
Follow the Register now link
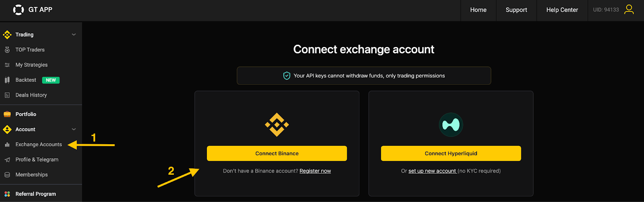(x=315, y=171)
